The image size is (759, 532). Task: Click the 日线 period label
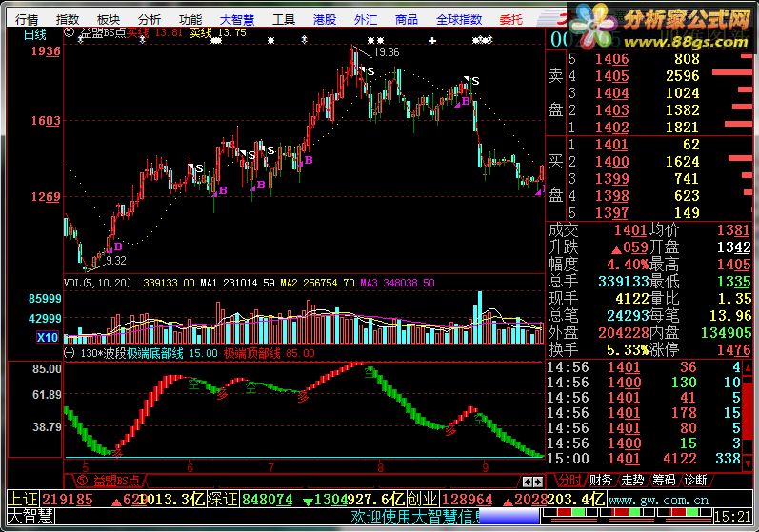(35, 35)
